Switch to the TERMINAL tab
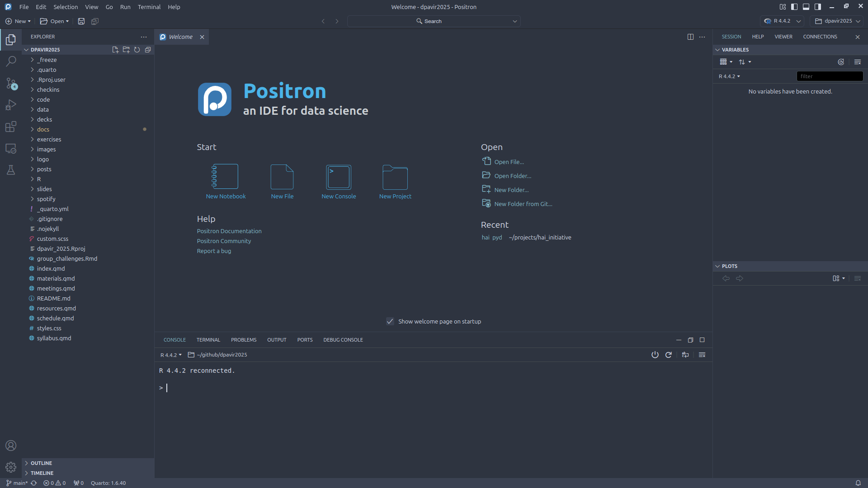Screen dimensions: 868x488 point(208,340)
